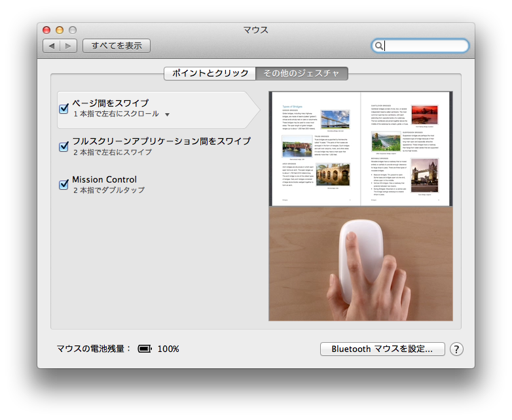Focus the search field in the toolbar
The image size is (512, 420).
coord(420,46)
